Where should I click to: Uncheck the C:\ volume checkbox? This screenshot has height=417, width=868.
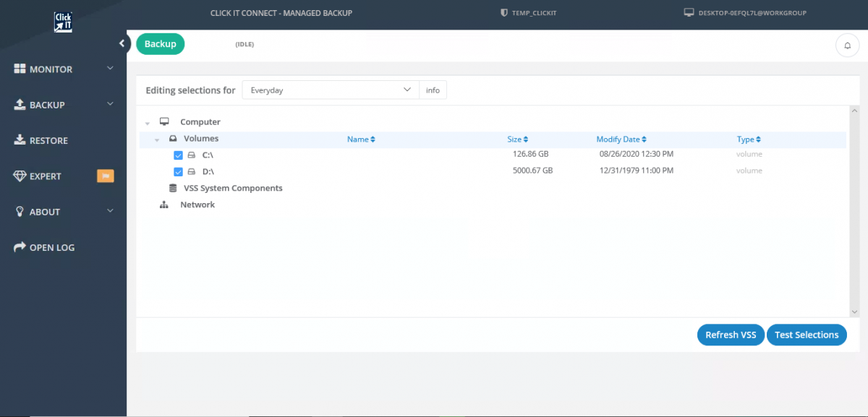pyautogui.click(x=179, y=155)
